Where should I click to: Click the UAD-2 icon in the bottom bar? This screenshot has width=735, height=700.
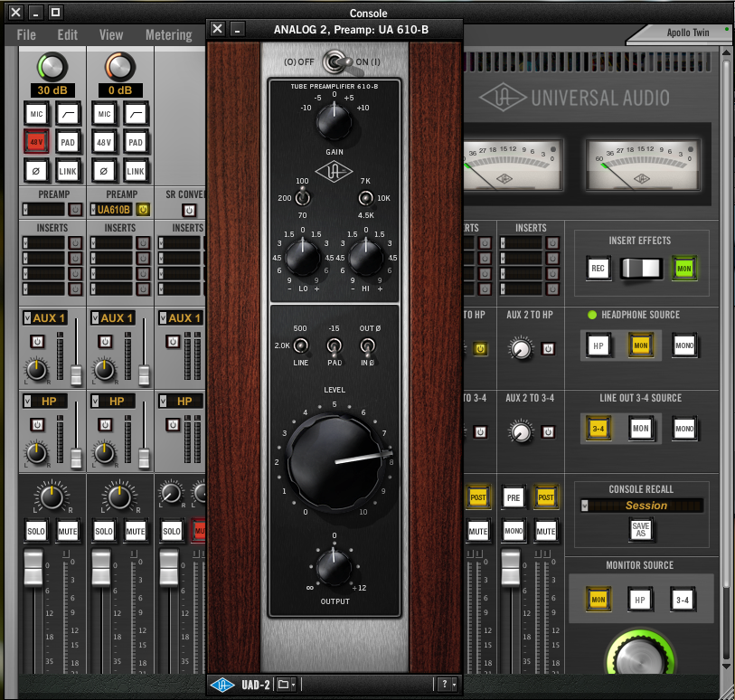tap(223, 685)
